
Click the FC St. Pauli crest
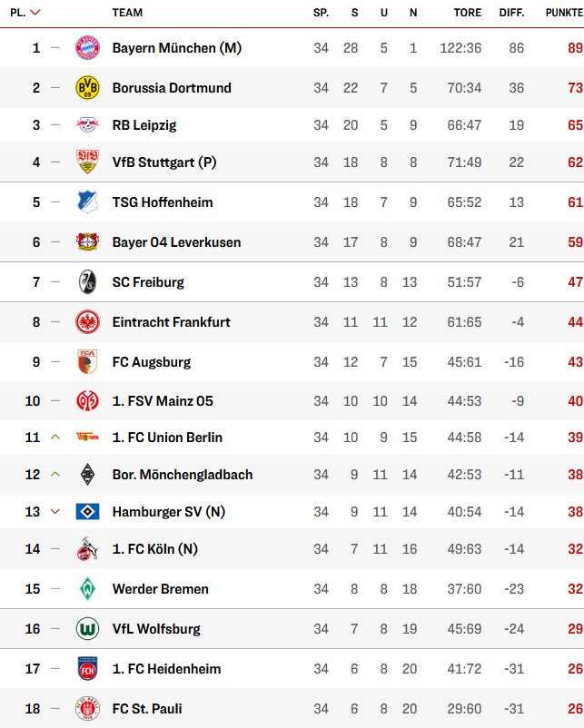[x=87, y=709]
